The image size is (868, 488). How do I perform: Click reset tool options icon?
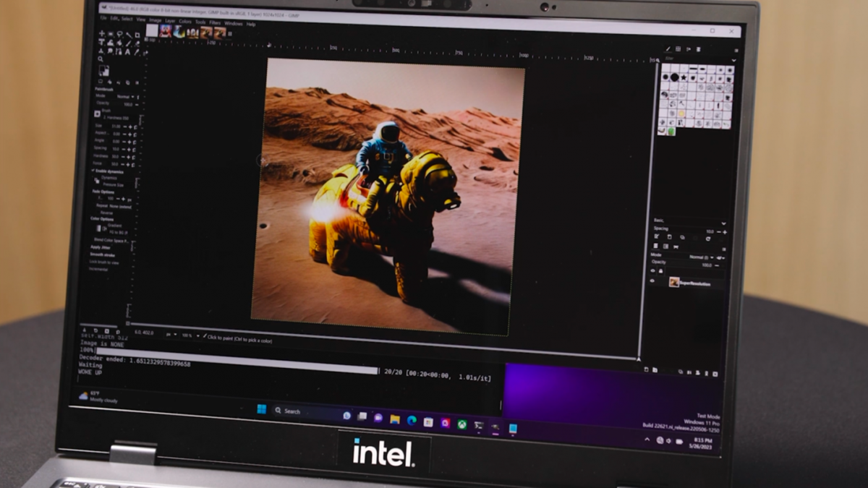pyautogui.click(x=118, y=332)
